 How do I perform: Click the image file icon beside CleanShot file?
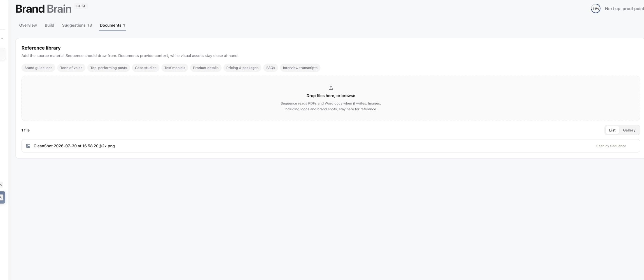28,146
